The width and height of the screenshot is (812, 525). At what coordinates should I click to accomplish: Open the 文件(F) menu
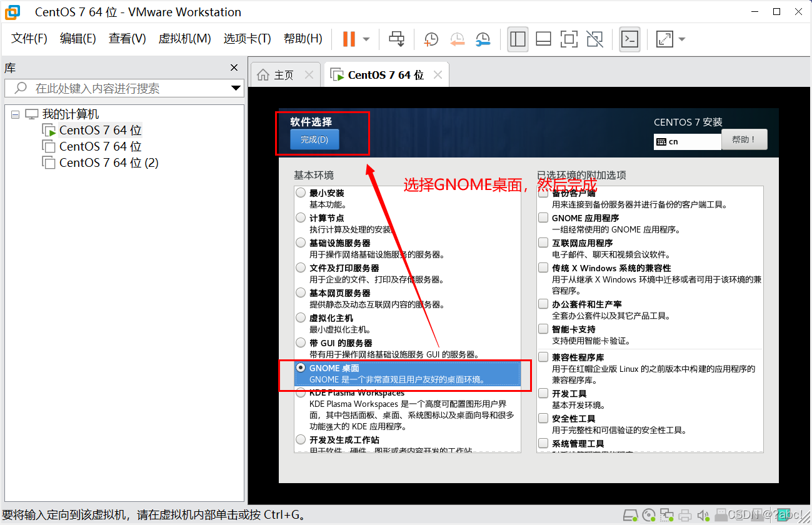(x=29, y=39)
